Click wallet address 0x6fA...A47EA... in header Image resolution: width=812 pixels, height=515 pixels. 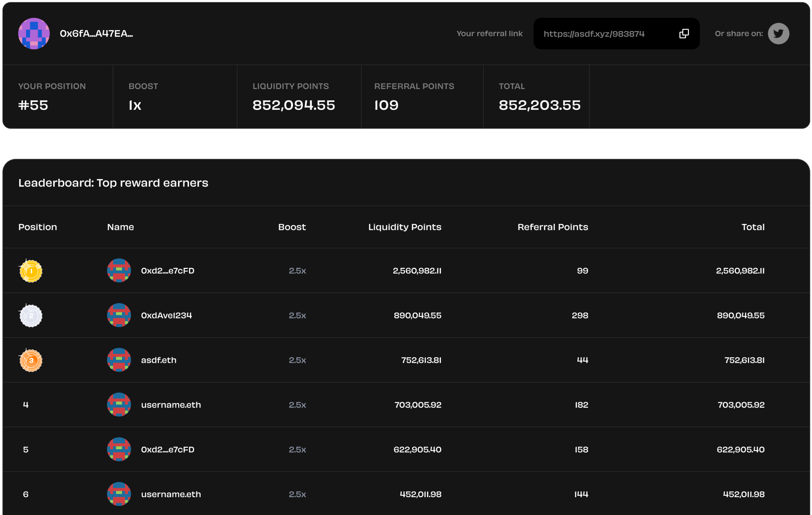pyautogui.click(x=96, y=33)
